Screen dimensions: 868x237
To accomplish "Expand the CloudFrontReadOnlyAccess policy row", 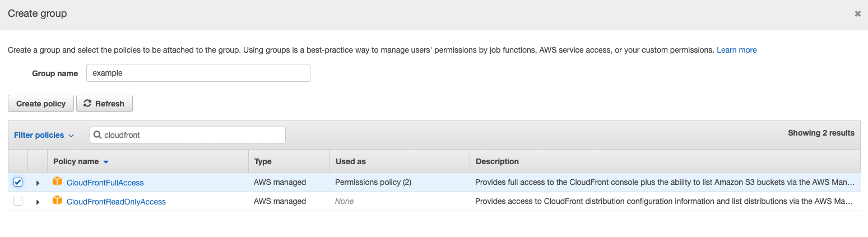I will point(38,202).
